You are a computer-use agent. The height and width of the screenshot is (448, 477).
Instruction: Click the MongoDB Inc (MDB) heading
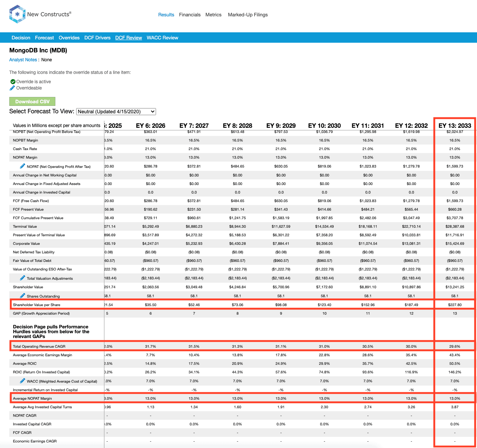[38, 50]
